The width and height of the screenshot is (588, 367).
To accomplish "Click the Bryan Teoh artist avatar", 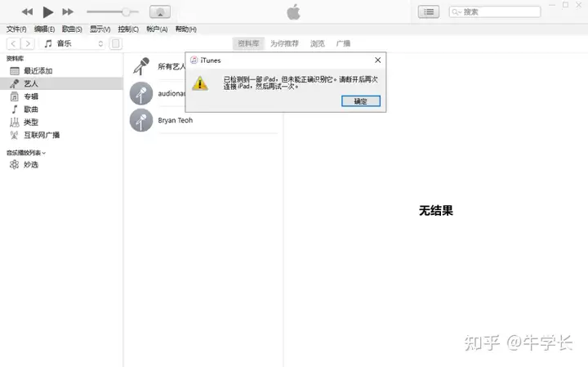I will pyautogui.click(x=141, y=120).
